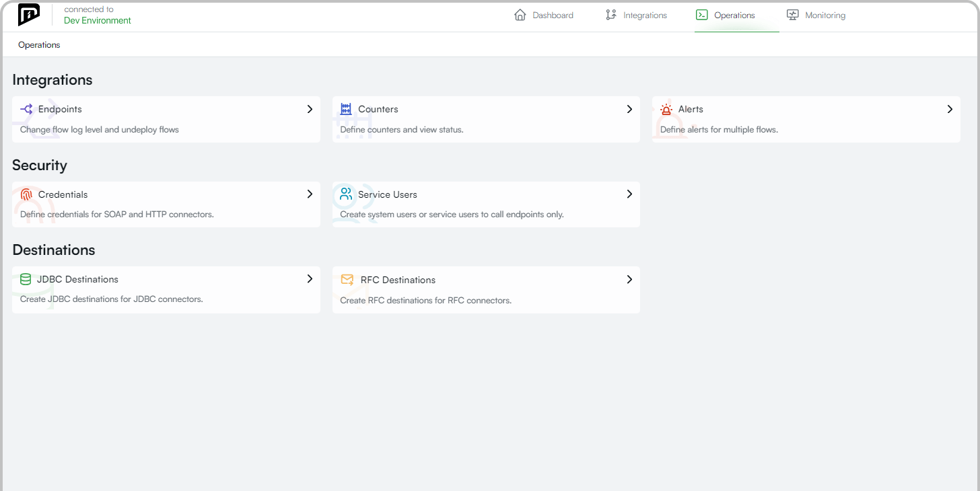This screenshot has width=980, height=491.
Task: Click the Counters abacus icon
Action: click(x=346, y=109)
